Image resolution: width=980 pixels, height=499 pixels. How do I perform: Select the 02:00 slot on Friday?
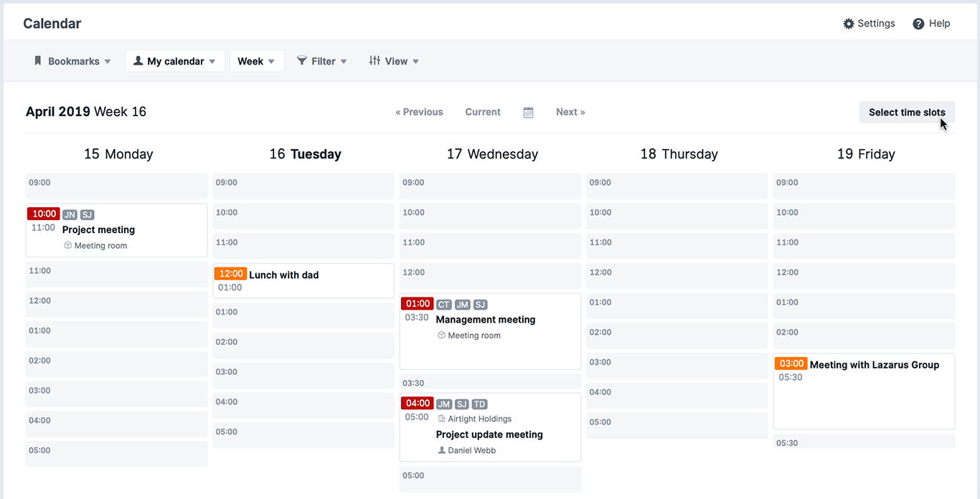point(864,336)
